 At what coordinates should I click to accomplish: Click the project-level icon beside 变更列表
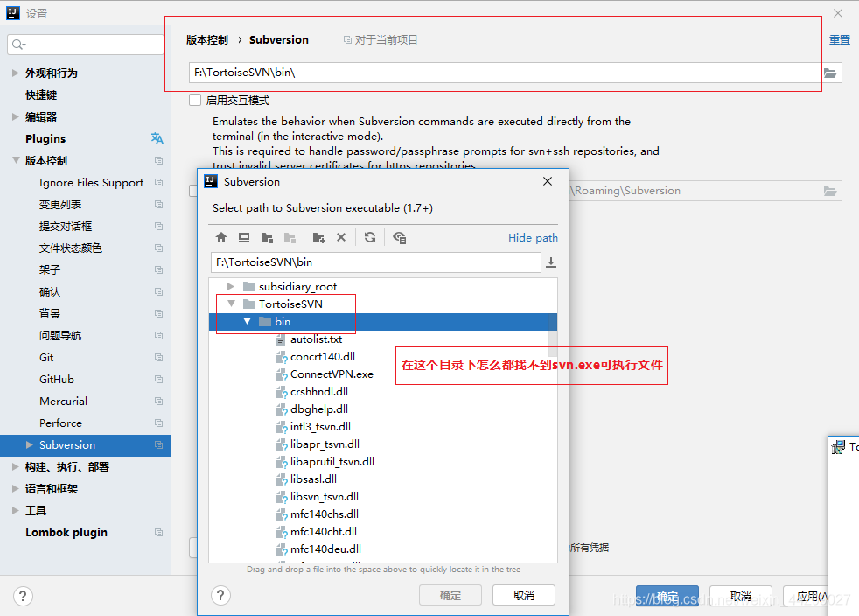159,205
